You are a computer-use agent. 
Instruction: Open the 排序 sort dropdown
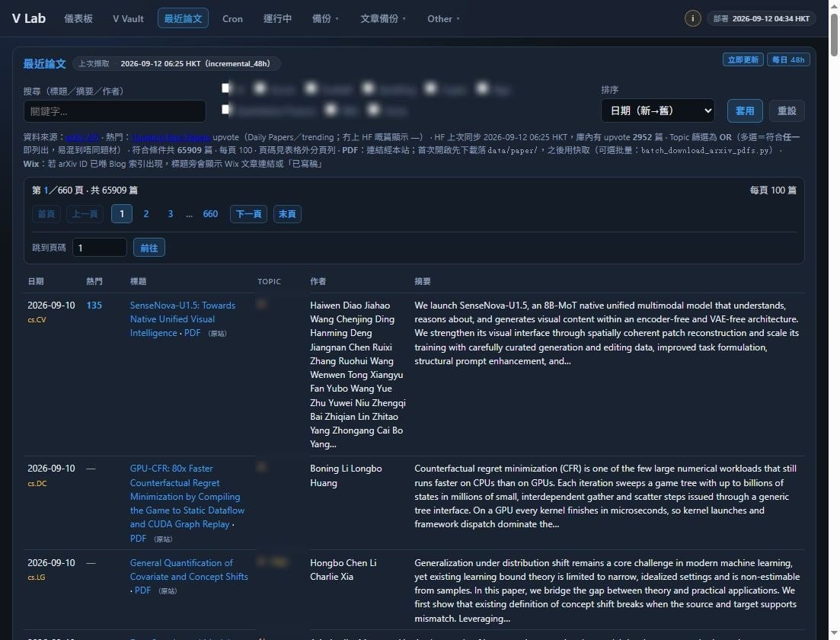pyautogui.click(x=658, y=110)
